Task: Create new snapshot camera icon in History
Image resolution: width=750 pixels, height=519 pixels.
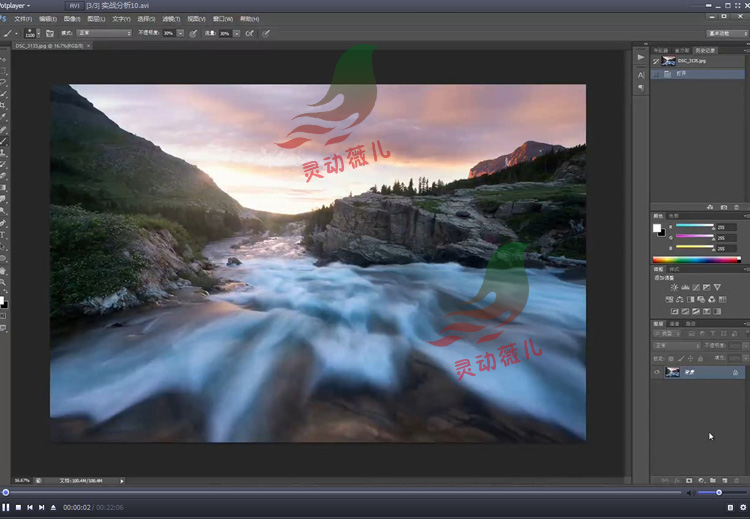Action: coord(724,207)
